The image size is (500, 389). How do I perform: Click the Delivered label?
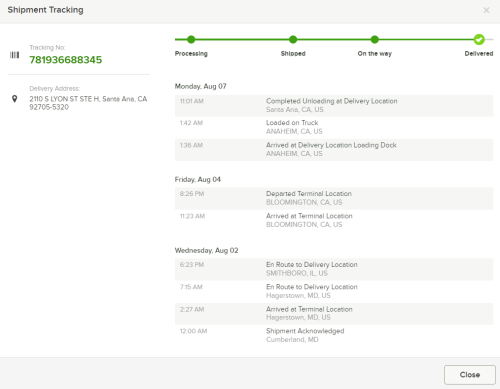pos(479,54)
